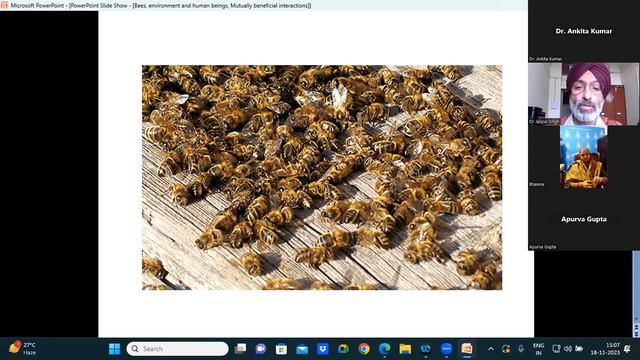
Task: Open the Mail app on taskbar
Action: 302,349
